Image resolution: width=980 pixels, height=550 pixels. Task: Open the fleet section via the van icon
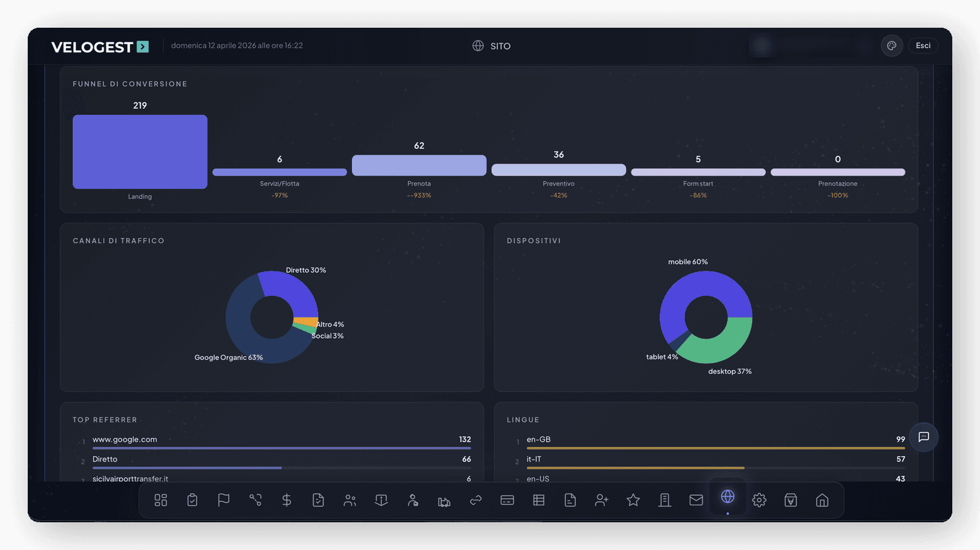[x=444, y=500]
